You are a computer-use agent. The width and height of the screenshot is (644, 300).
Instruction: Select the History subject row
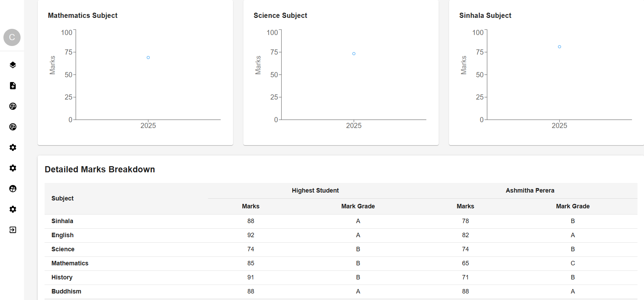62,277
